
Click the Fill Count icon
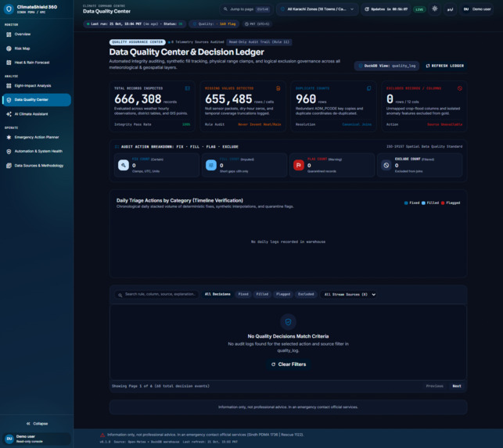pyautogui.click(x=211, y=165)
